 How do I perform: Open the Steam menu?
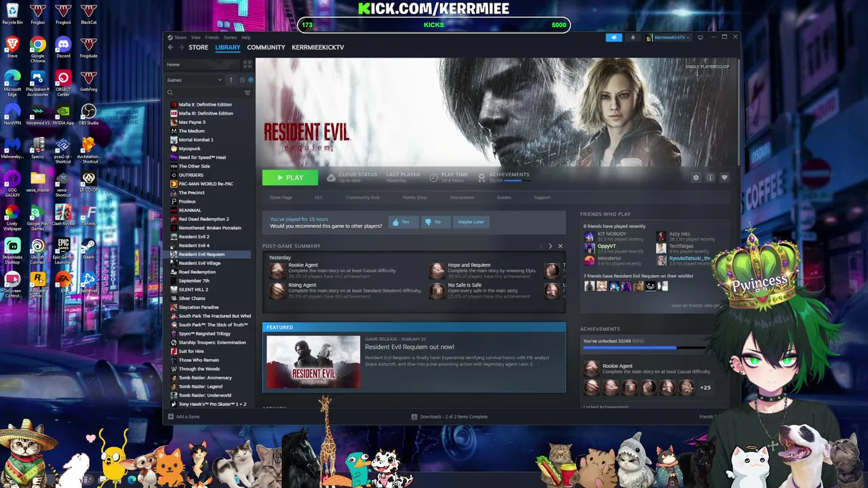click(x=179, y=37)
